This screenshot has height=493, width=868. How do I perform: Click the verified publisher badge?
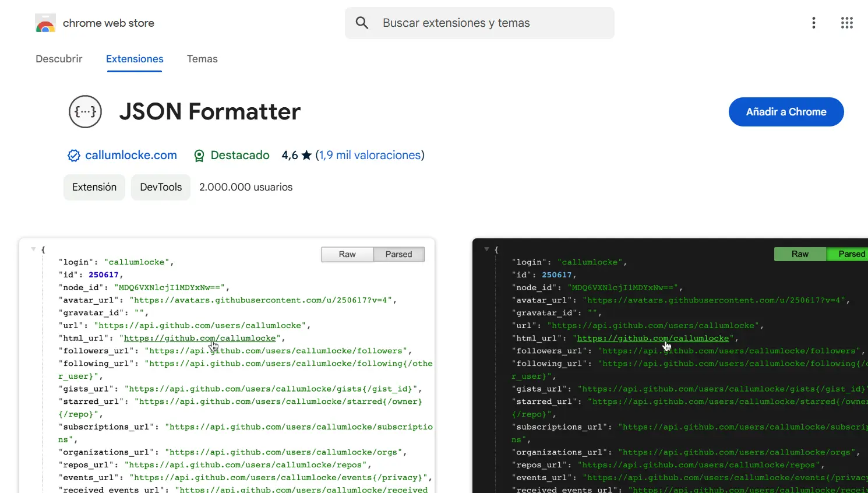click(73, 155)
